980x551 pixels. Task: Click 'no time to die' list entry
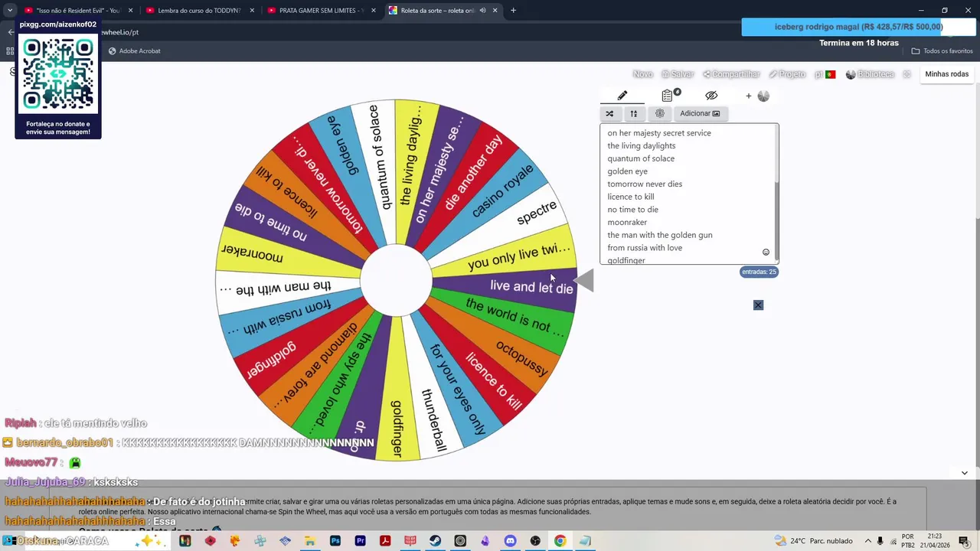coord(632,210)
